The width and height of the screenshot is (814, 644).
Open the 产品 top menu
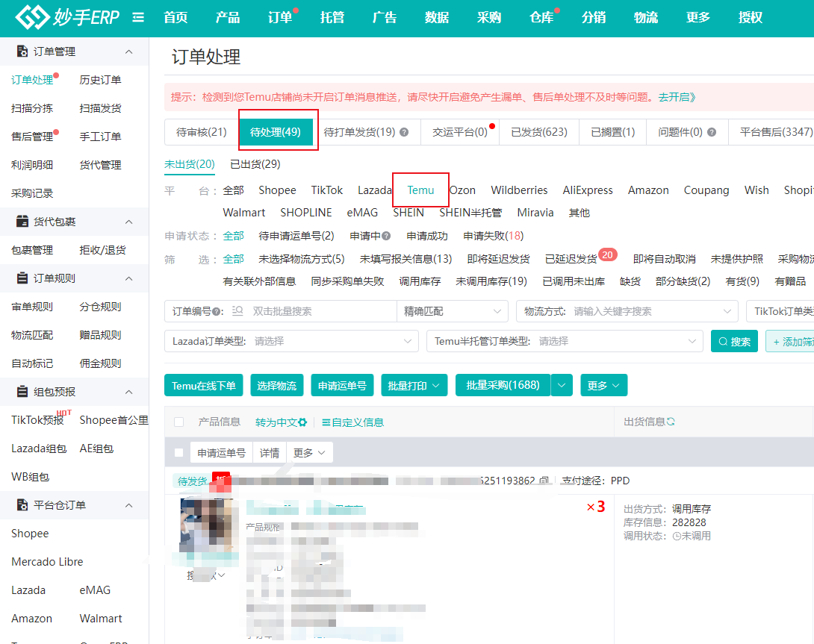click(227, 18)
